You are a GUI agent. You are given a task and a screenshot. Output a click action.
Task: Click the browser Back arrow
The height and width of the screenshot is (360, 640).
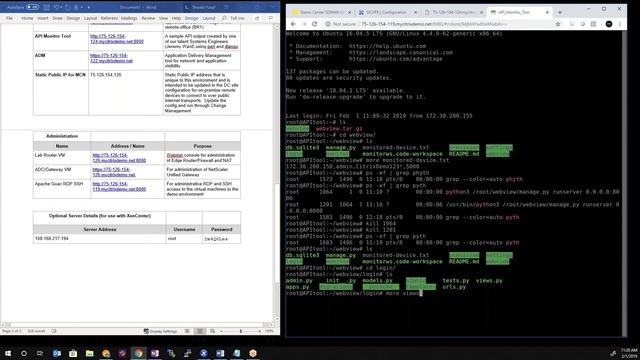pyautogui.click(x=293, y=24)
